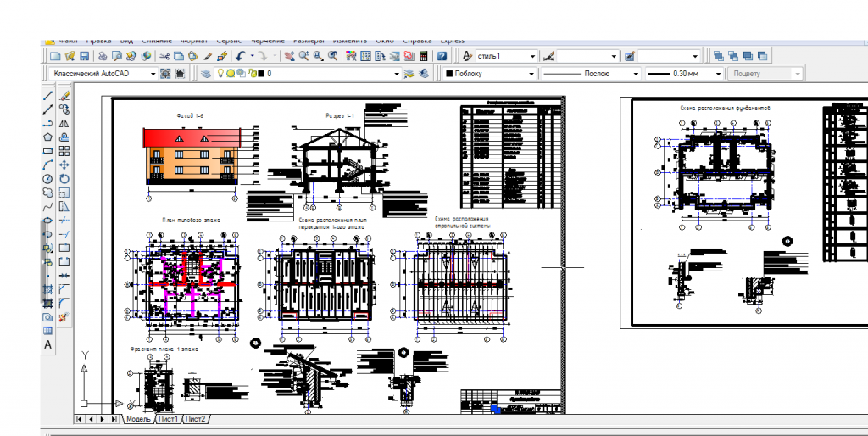Screen dimensions: 868x436
Task: Click the black Поблоку color square
Action: tap(449, 73)
